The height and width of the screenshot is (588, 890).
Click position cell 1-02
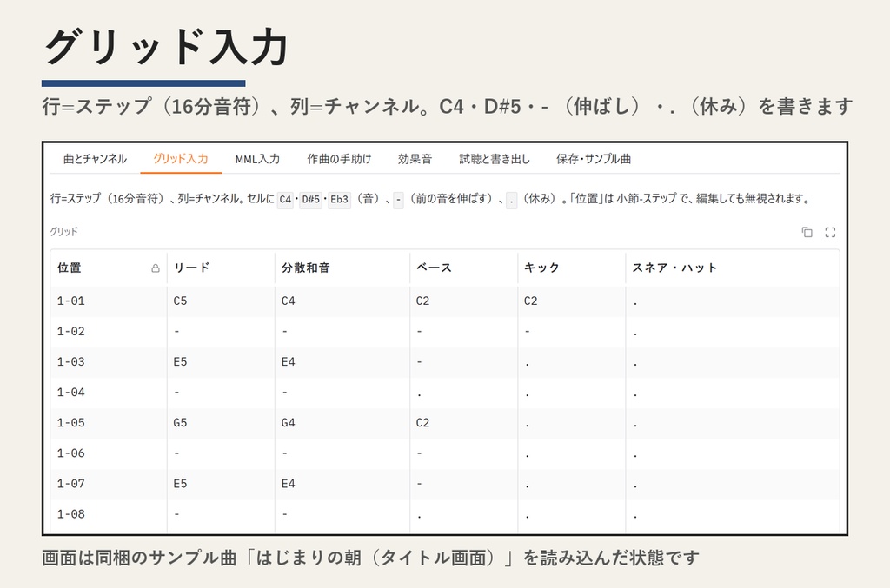pos(109,332)
